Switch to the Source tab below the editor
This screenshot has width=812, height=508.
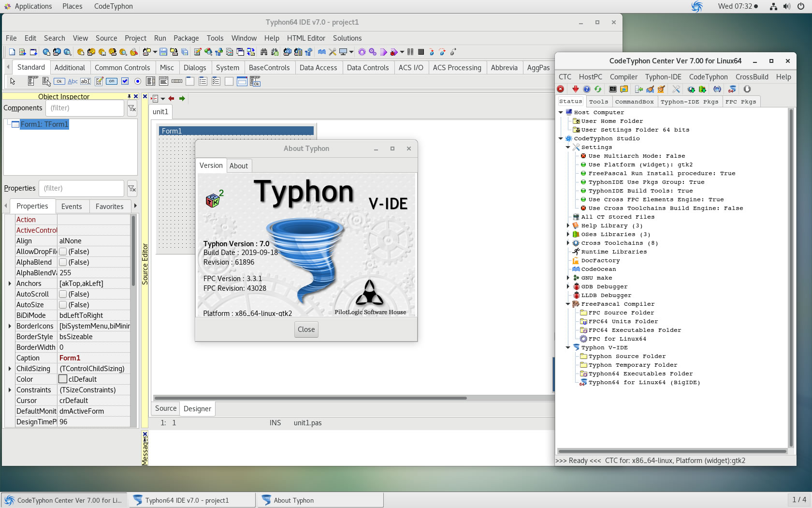pos(166,408)
